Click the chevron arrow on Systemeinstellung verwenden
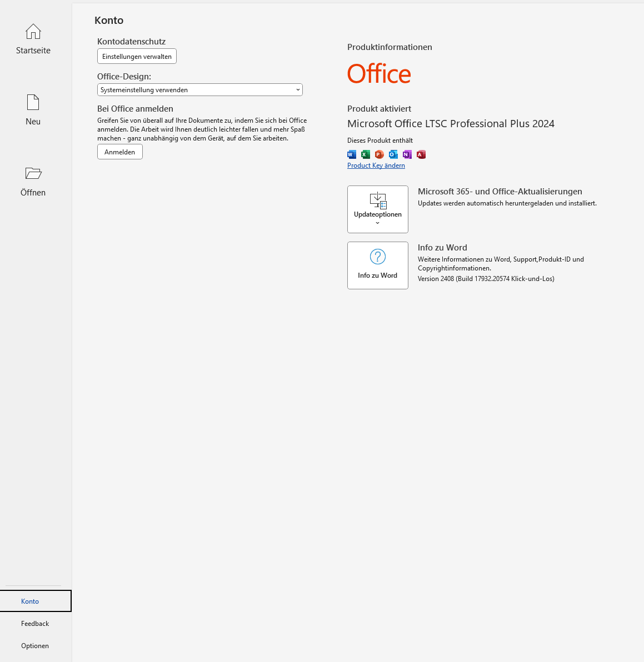Viewport: 644px width, 662px height. pos(298,90)
